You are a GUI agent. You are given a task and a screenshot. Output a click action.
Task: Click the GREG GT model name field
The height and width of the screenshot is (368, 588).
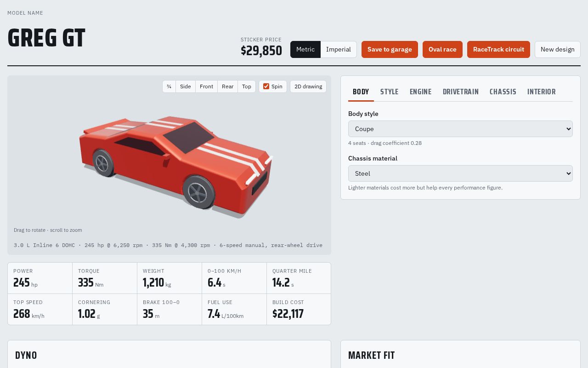[46, 38]
